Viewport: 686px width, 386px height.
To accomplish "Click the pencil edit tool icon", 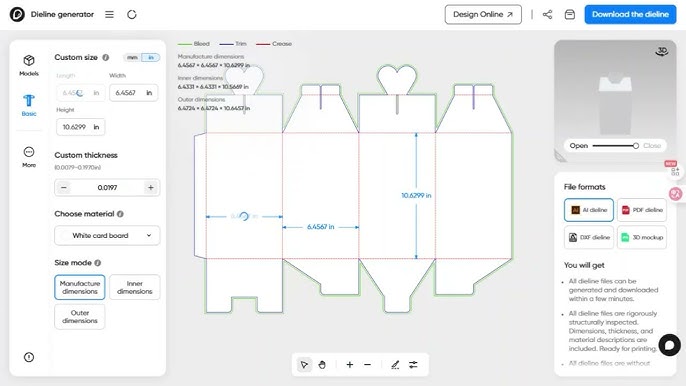I will [395, 365].
